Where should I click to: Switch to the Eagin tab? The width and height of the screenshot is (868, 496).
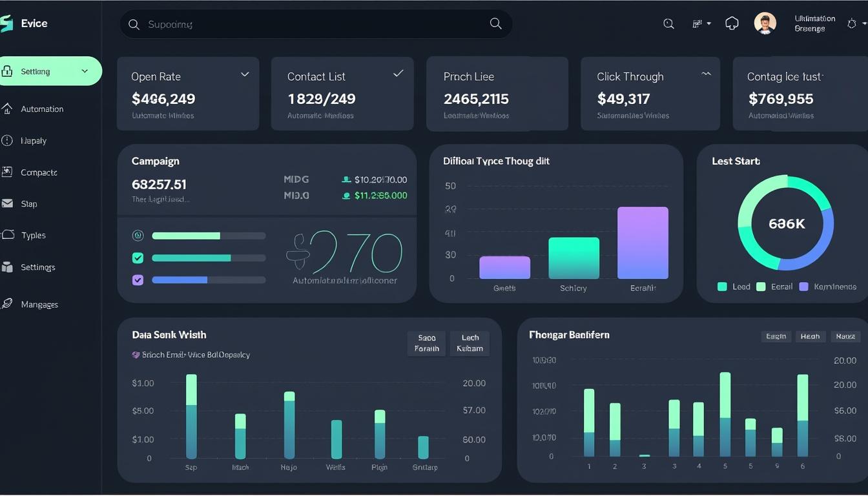pos(776,336)
